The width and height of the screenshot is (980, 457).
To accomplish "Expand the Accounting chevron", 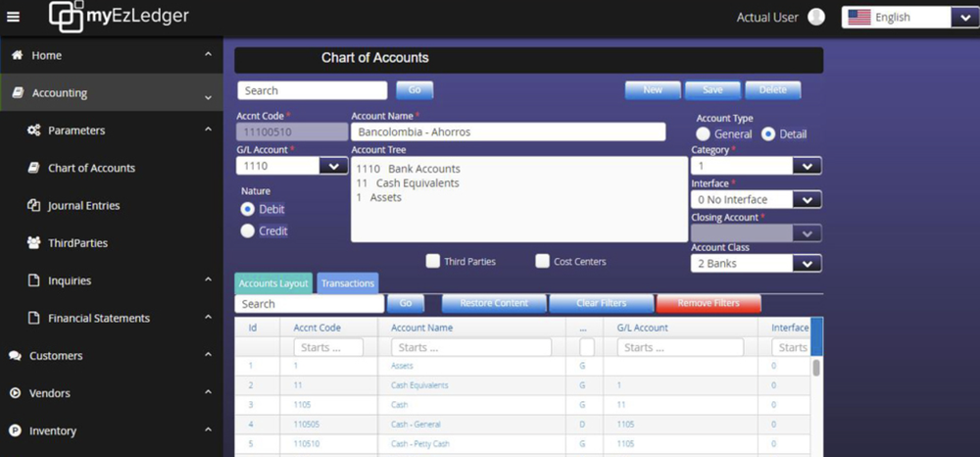I will (x=208, y=97).
